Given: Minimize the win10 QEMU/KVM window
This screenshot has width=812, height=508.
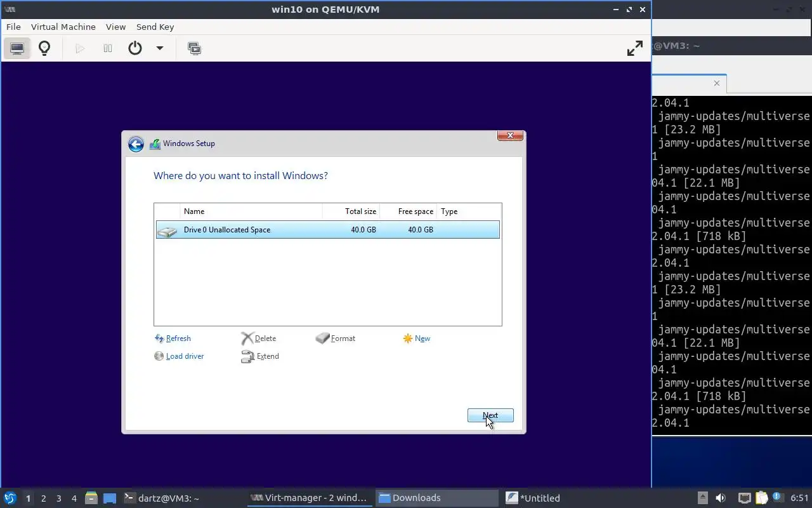Looking at the screenshot, I should coord(616,10).
